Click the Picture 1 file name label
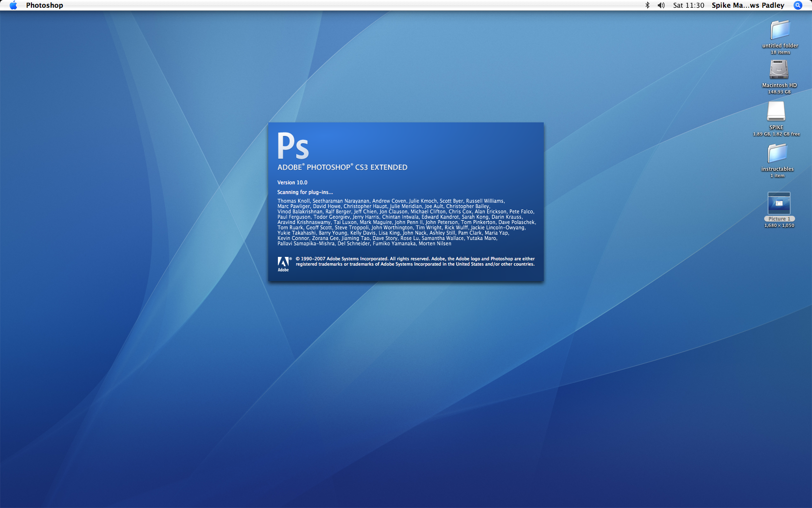Image resolution: width=812 pixels, height=508 pixels. click(780, 219)
